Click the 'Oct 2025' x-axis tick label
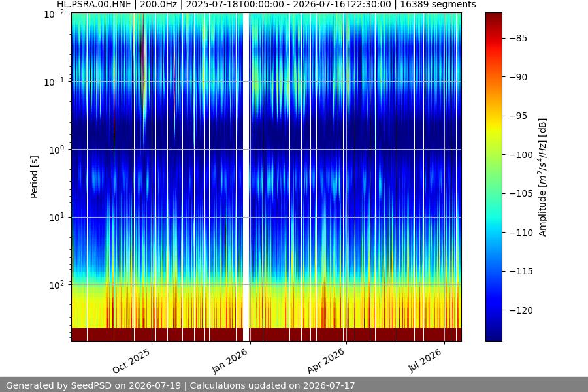This screenshot has width=588, height=392. (131, 361)
